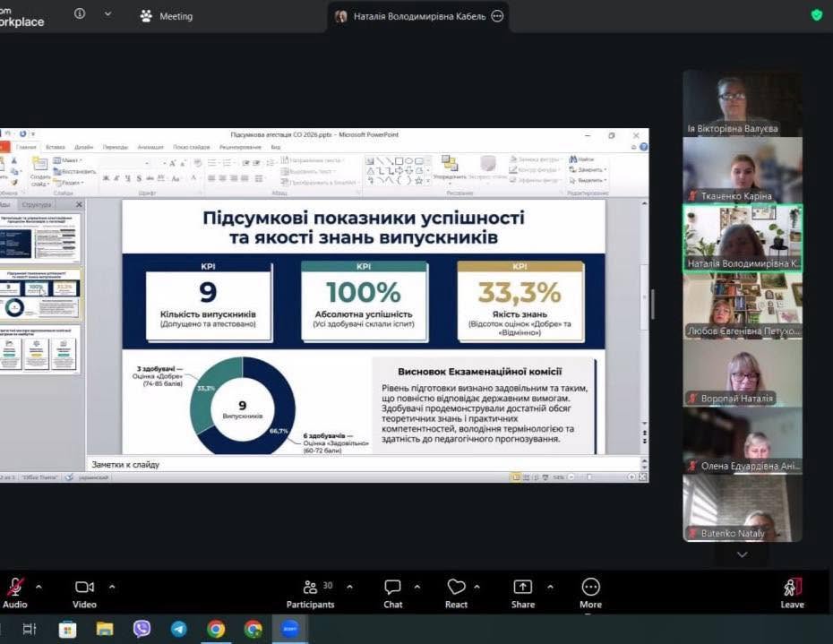
Task: Click Создать слайд button
Action: point(40,171)
